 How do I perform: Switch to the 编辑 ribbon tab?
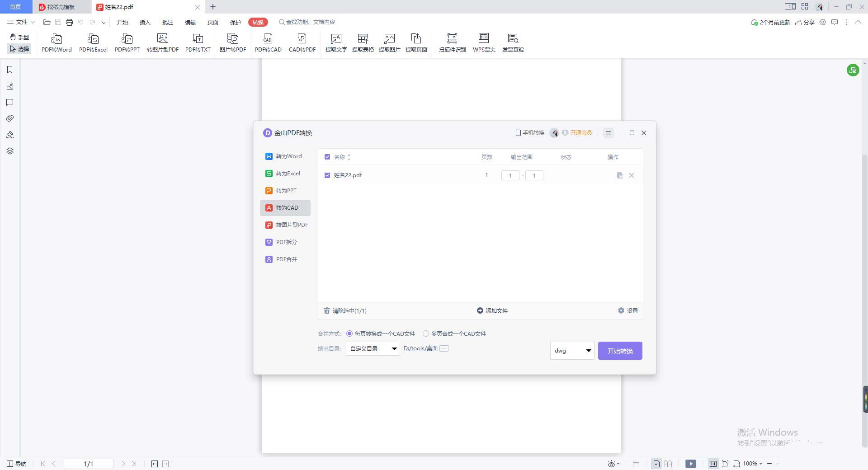(190, 22)
